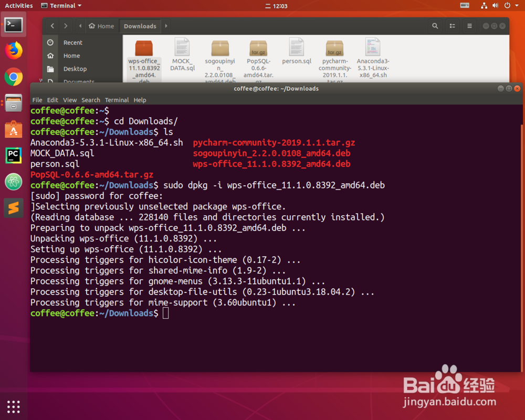Toggle list view in Files toolbar
The image size is (525, 420).
[453, 26]
